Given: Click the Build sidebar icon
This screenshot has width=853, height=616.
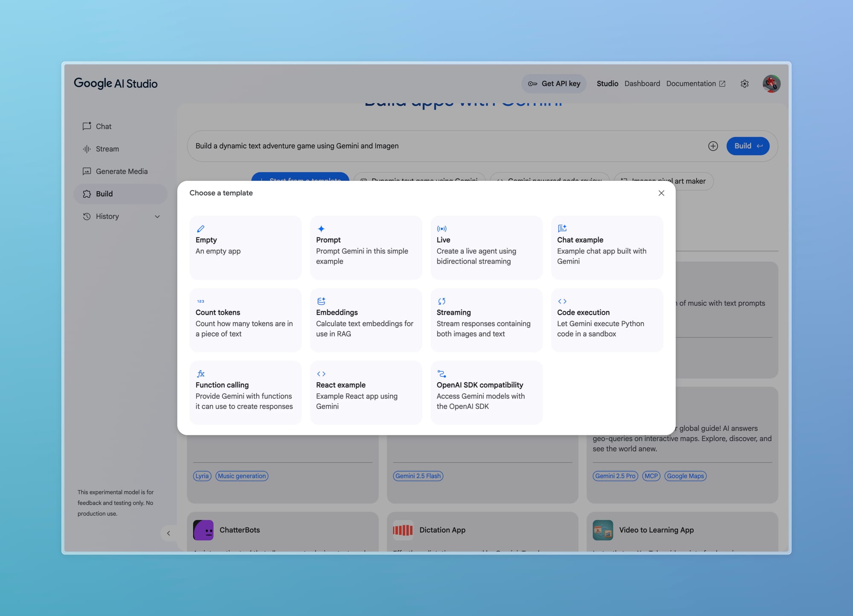Looking at the screenshot, I should (x=87, y=194).
